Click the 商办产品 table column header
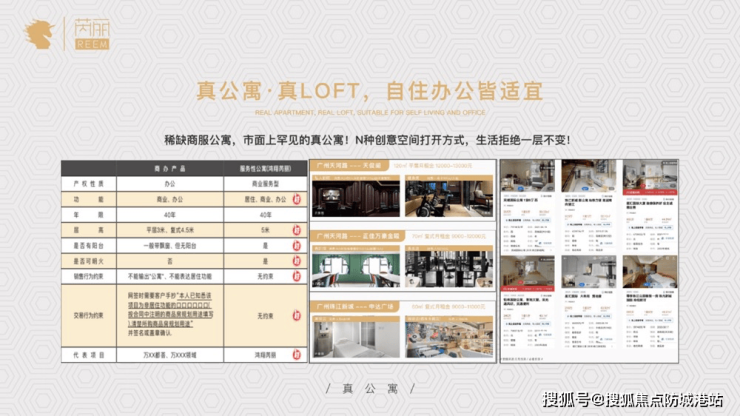Image resolution: width=740 pixels, height=416 pixels. pos(169,169)
